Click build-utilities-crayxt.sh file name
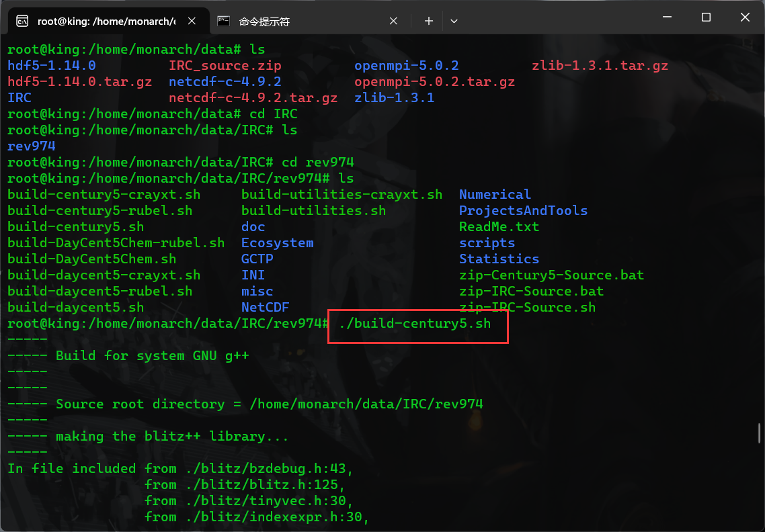Viewport: 765px width, 532px height. pos(341,194)
